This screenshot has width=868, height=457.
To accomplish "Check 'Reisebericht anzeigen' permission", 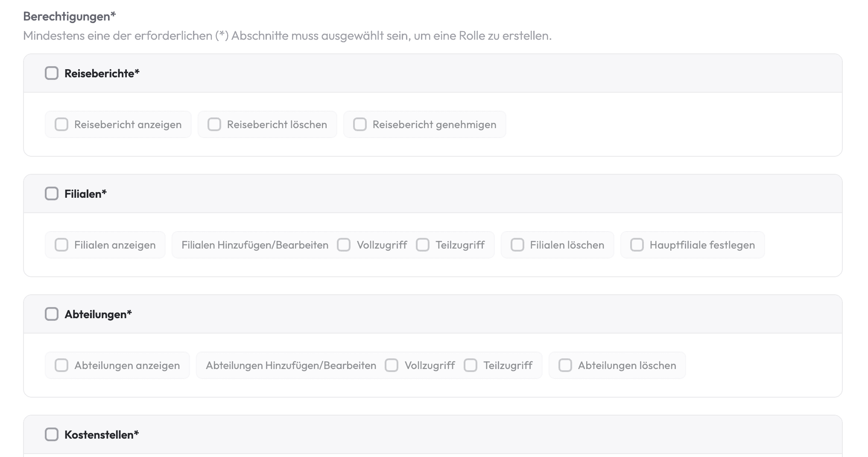I will pos(61,124).
